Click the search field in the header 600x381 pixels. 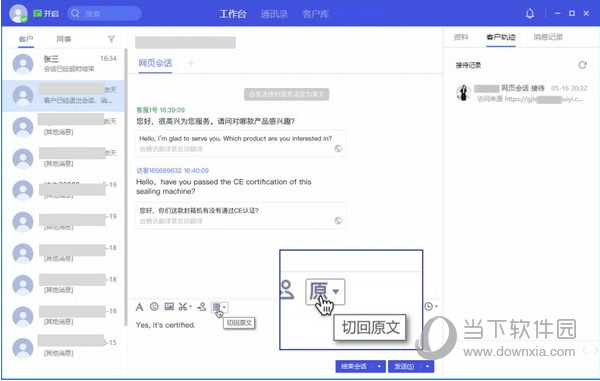[x=104, y=14]
